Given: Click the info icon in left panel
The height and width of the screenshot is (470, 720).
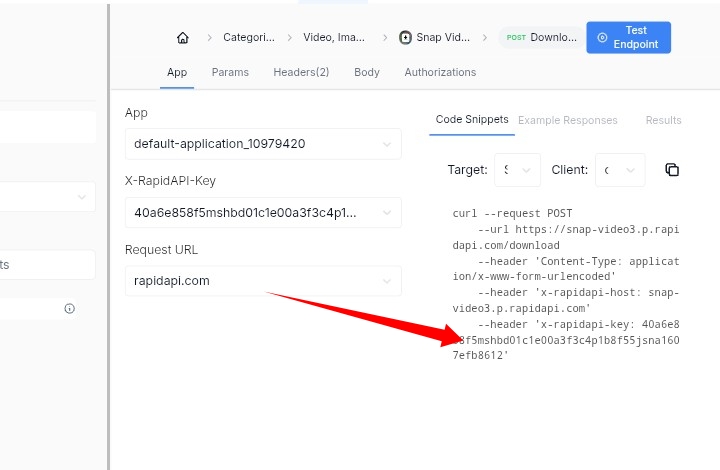Looking at the screenshot, I should [x=69, y=309].
